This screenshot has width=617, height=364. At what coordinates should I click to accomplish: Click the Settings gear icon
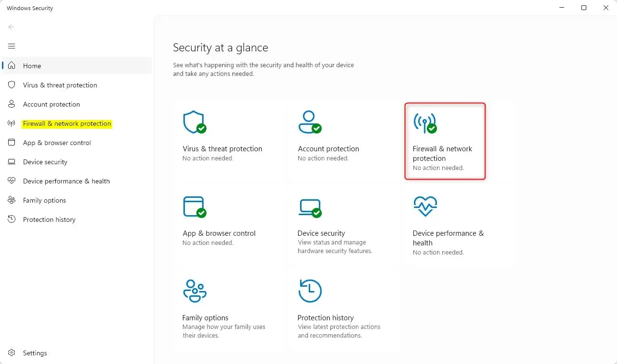pyautogui.click(x=12, y=353)
